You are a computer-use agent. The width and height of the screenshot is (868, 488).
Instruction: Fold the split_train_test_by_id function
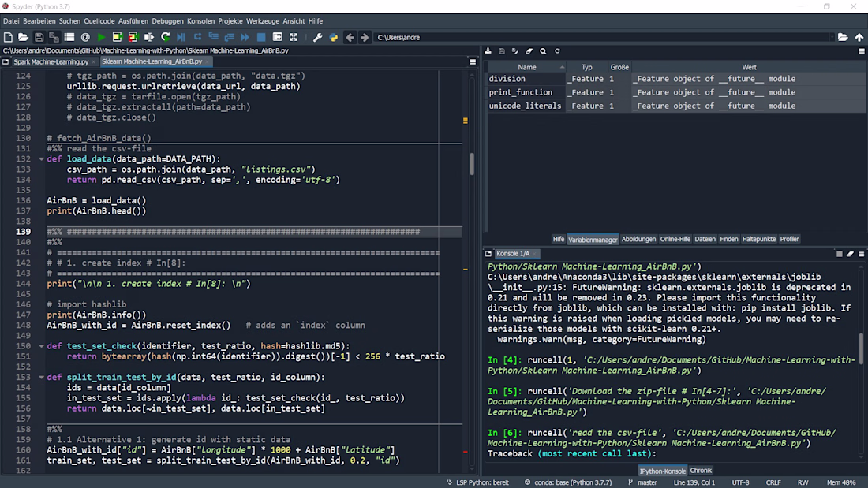(41, 378)
